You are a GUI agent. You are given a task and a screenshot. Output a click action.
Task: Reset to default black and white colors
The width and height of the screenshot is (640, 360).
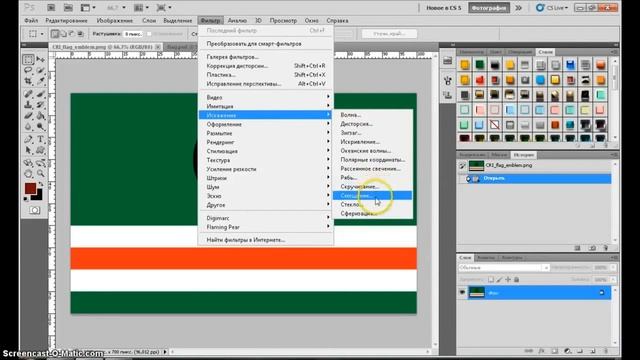click(x=26, y=199)
